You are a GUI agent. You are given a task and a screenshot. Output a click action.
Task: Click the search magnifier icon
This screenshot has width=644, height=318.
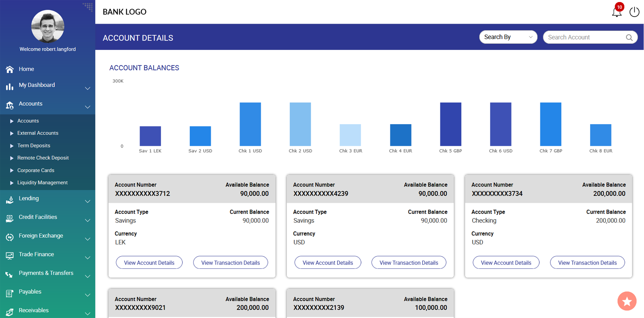(629, 37)
